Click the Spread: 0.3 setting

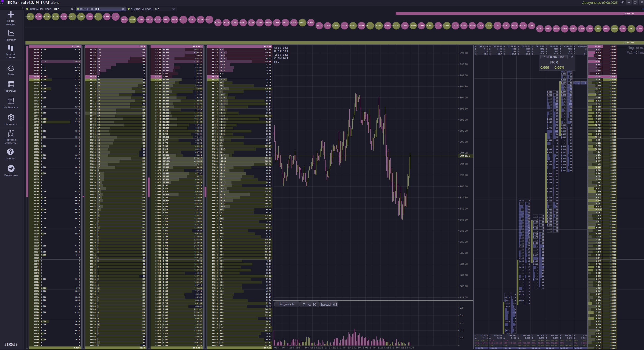click(x=329, y=304)
